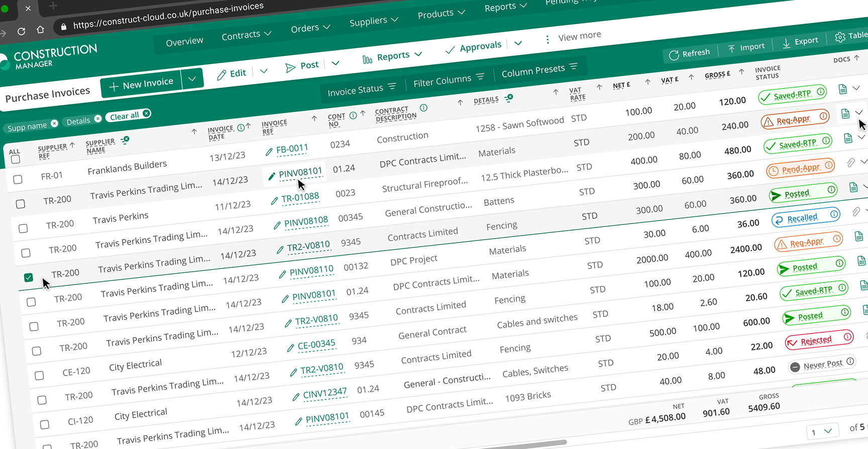Click the Refresh icon button

point(674,55)
